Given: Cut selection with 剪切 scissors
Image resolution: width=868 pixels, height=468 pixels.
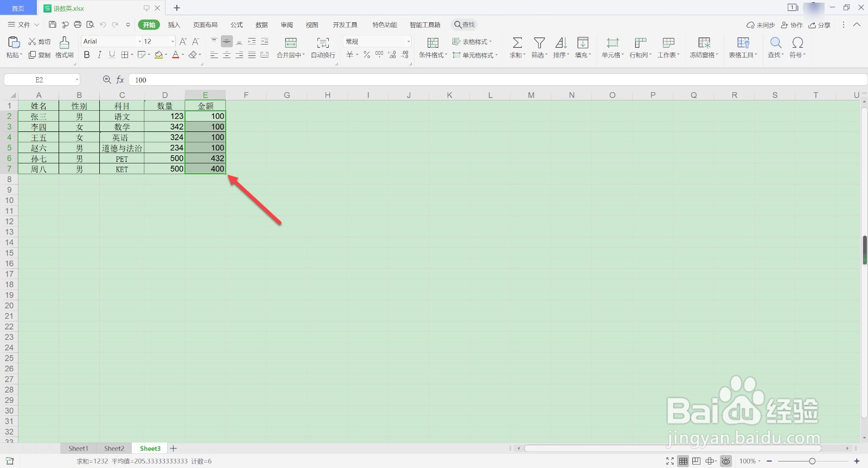Looking at the screenshot, I should click(39, 41).
